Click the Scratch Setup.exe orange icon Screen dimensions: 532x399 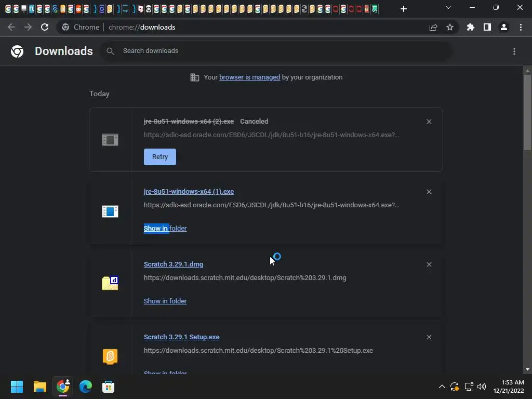[110, 356]
